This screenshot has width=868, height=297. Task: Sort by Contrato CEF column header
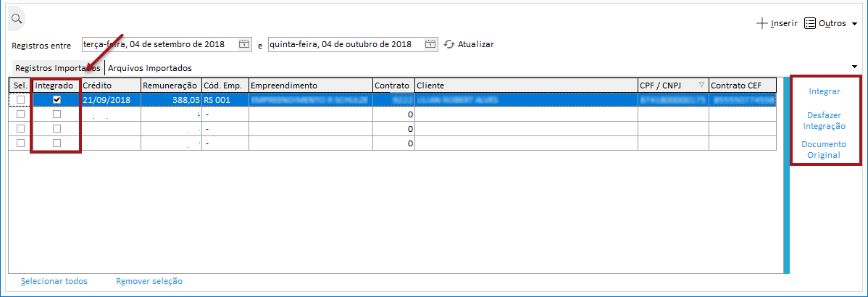(x=743, y=85)
